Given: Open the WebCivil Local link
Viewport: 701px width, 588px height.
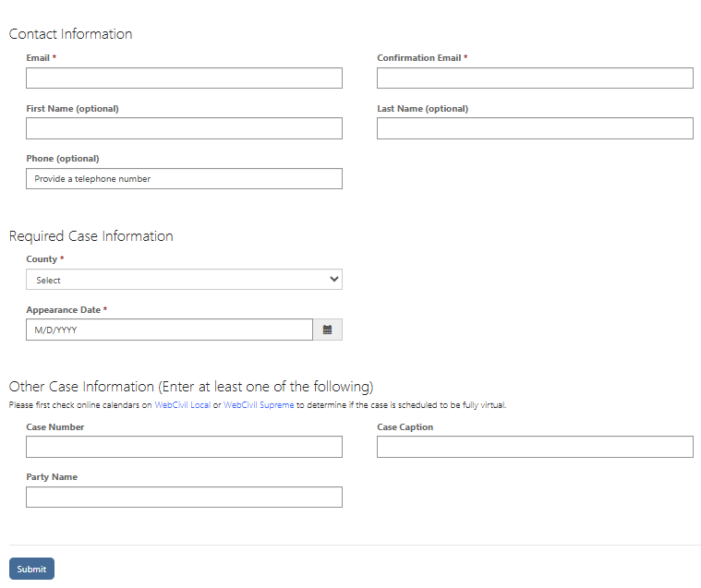Looking at the screenshot, I should tap(182, 405).
